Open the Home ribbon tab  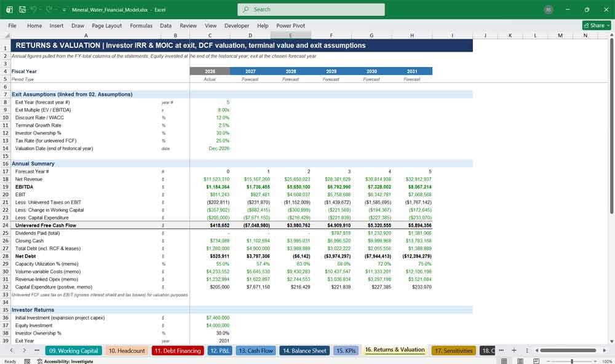point(34,25)
